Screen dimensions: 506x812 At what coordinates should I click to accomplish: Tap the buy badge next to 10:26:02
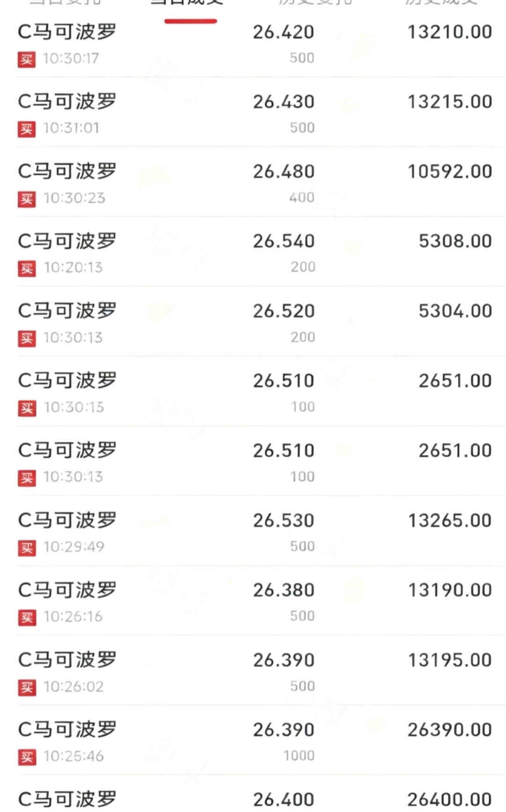pyautogui.click(x=27, y=687)
